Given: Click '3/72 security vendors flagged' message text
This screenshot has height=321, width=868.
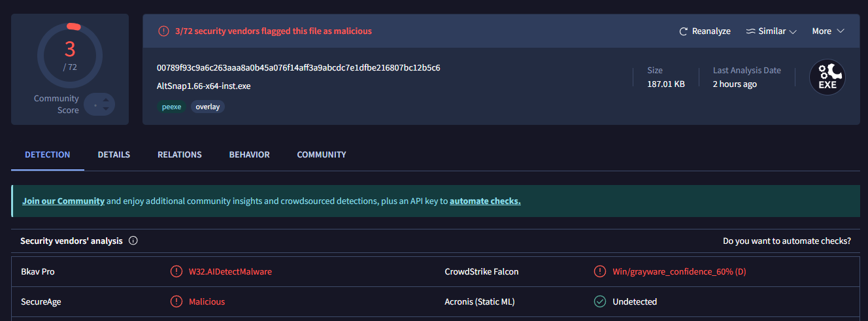Looking at the screenshot, I should pos(273,31).
